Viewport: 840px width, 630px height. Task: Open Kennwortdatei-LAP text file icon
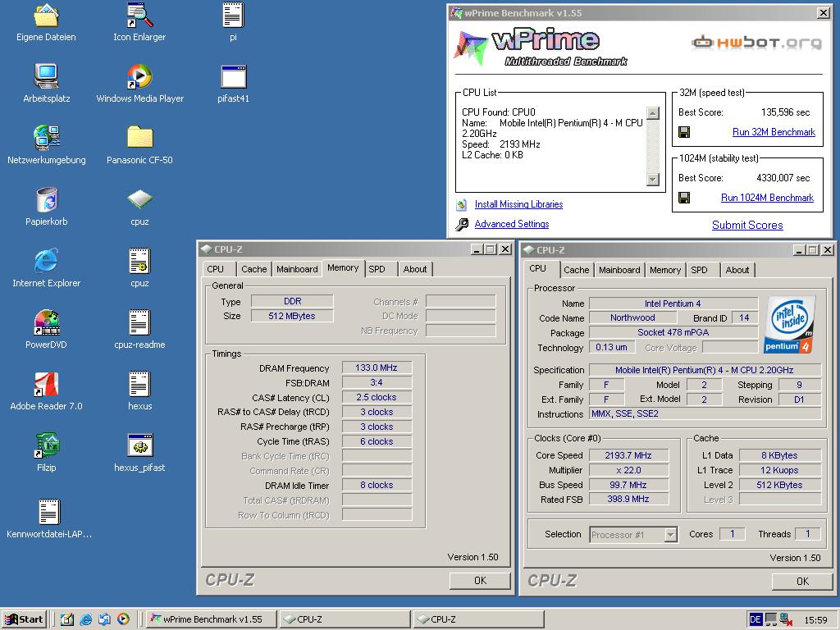(48, 512)
